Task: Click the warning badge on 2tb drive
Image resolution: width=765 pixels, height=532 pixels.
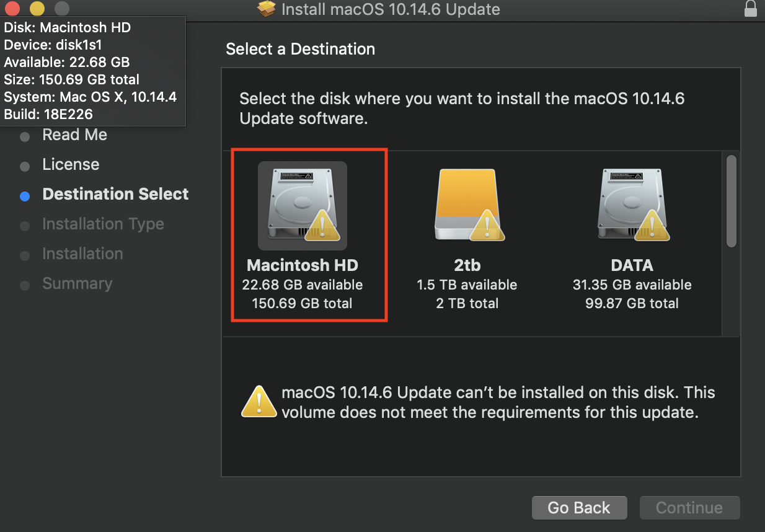Action: [487, 226]
